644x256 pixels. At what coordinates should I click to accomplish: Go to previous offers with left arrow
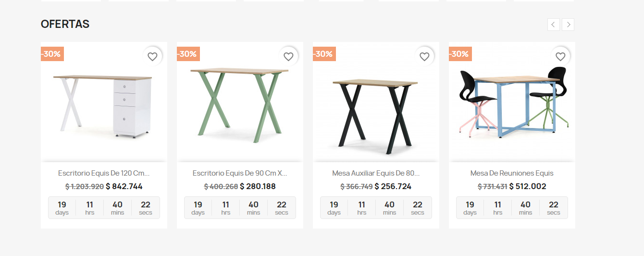tap(554, 25)
